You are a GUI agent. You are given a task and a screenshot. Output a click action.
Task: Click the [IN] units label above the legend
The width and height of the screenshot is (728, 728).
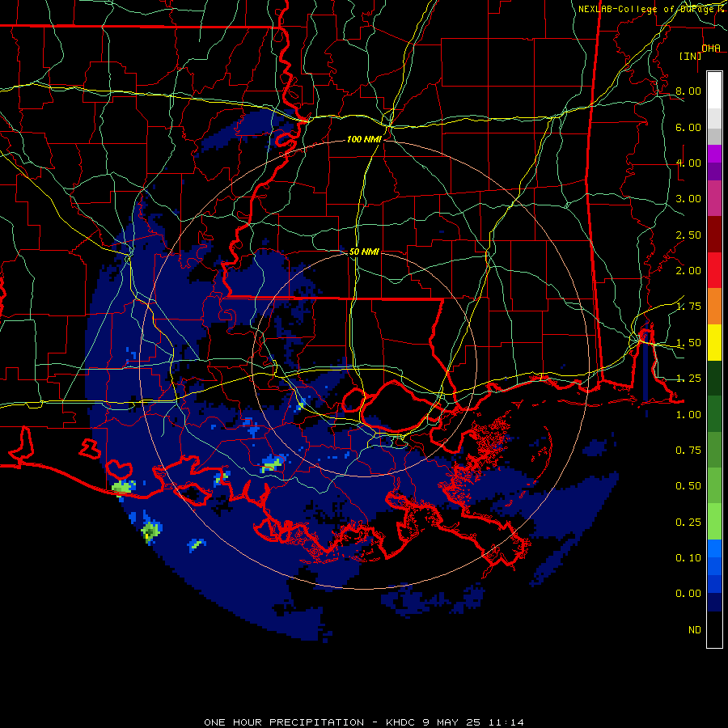pos(691,56)
